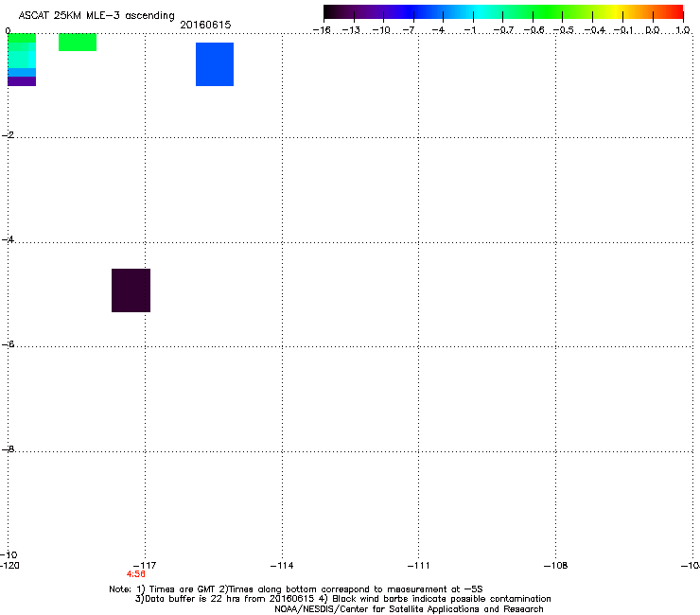Click the -10 colorbar tick label
Screen dimensions: 700x615
pos(381,30)
